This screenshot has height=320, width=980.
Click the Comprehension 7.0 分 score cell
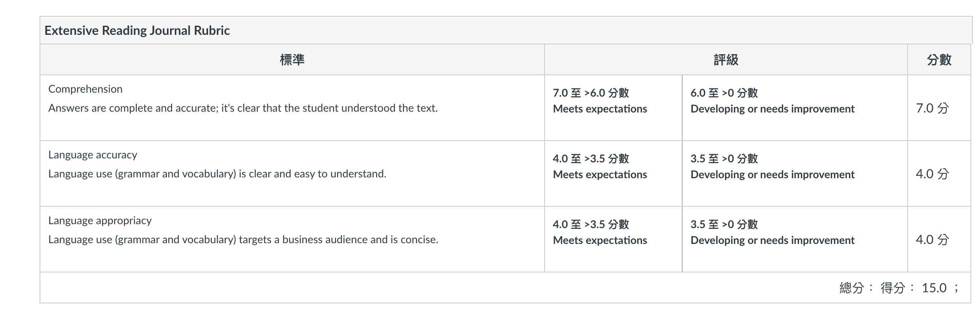[939, 108]
